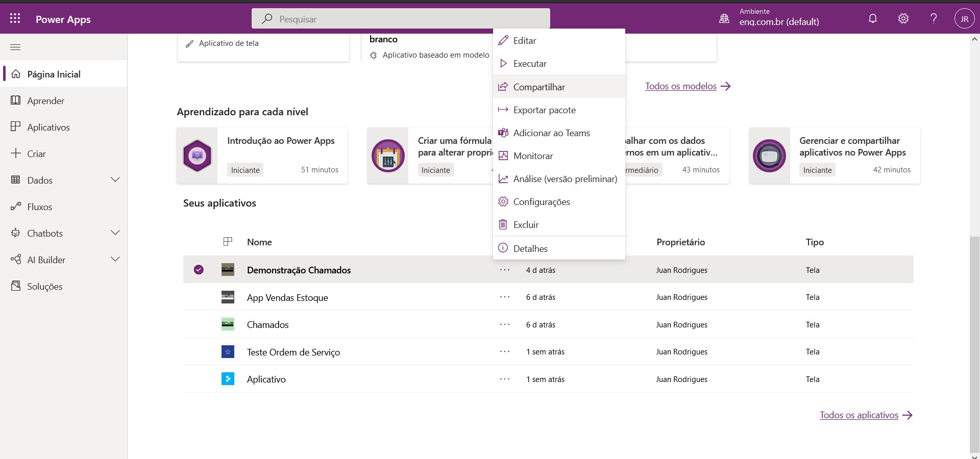The width and height of the screenshot is (980, 459).
Task: Open Detalhes from context menu
Action: point(559,248)
